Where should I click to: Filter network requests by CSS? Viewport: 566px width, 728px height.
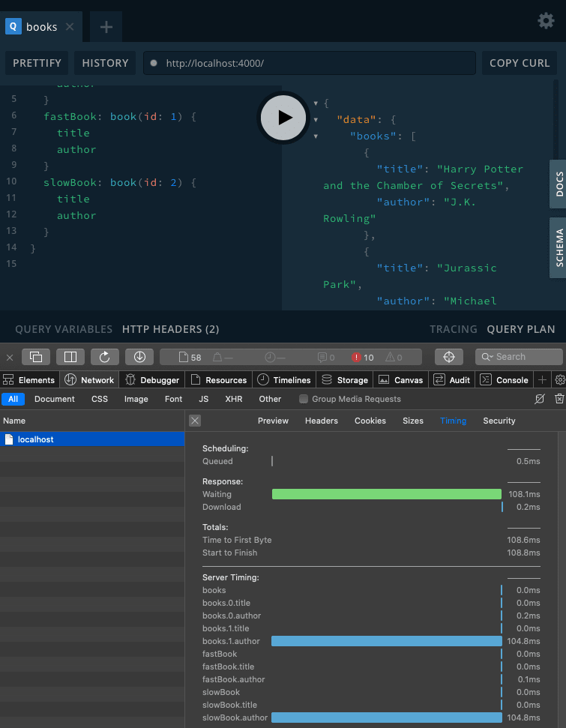click(x=100, y=399)
